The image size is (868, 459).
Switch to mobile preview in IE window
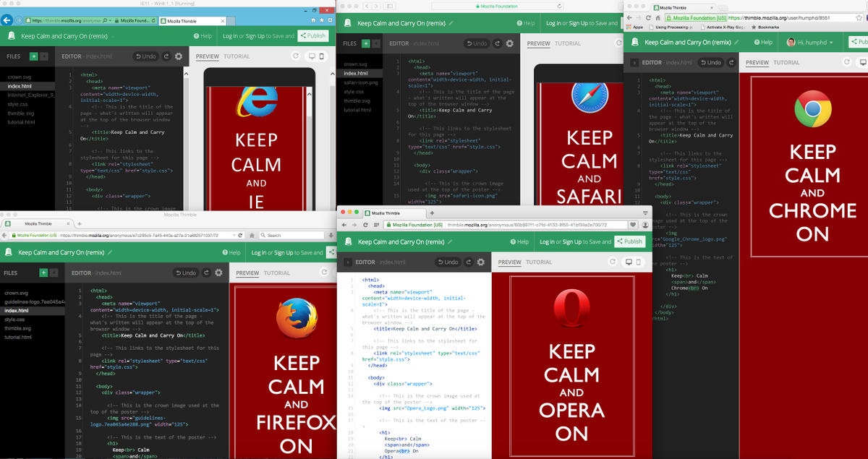tap(320, 56)
